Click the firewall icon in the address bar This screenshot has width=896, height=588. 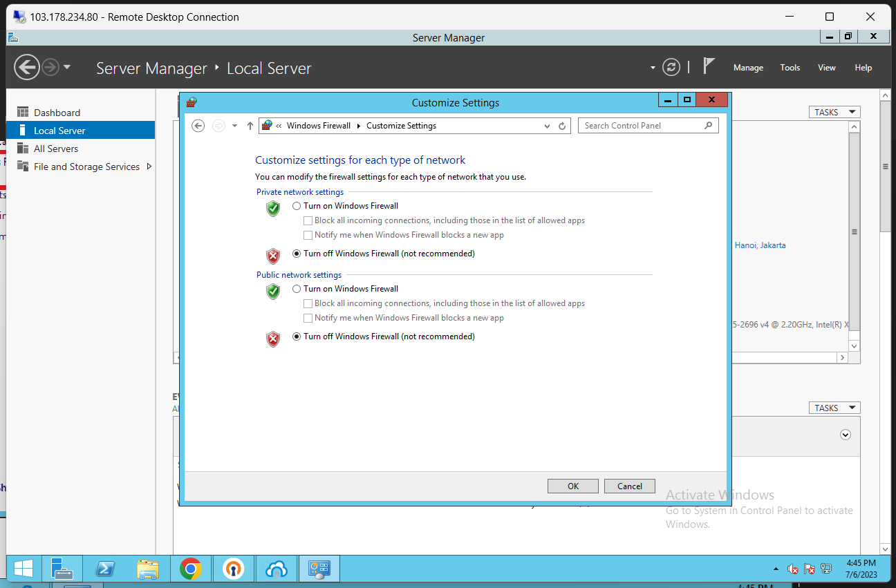click(267, 126)
